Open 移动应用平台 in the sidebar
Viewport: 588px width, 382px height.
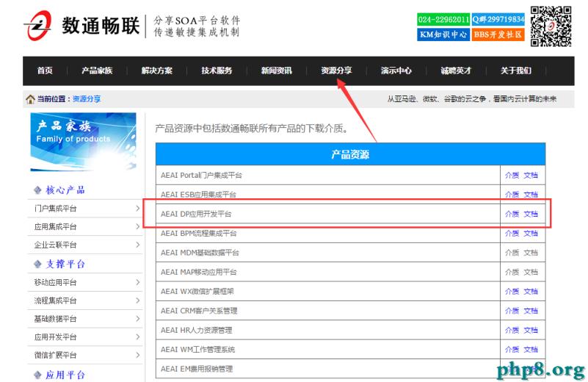[56, 283]
